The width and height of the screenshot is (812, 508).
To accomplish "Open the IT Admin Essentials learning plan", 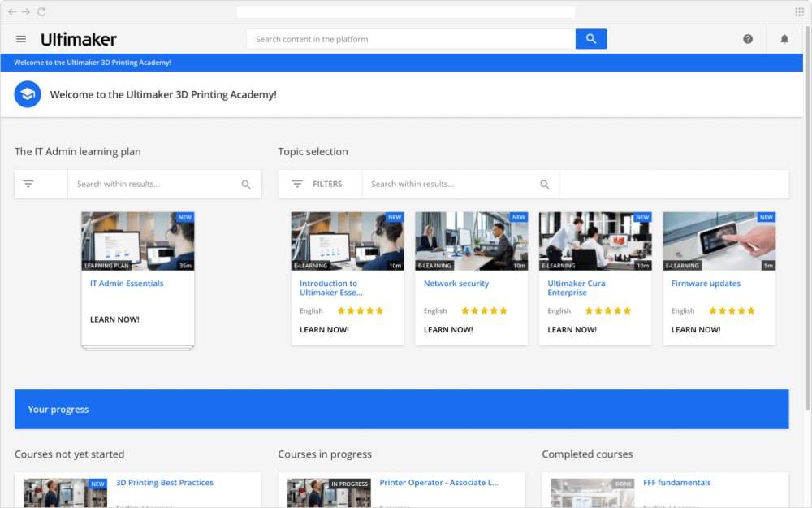I will 127,284.
